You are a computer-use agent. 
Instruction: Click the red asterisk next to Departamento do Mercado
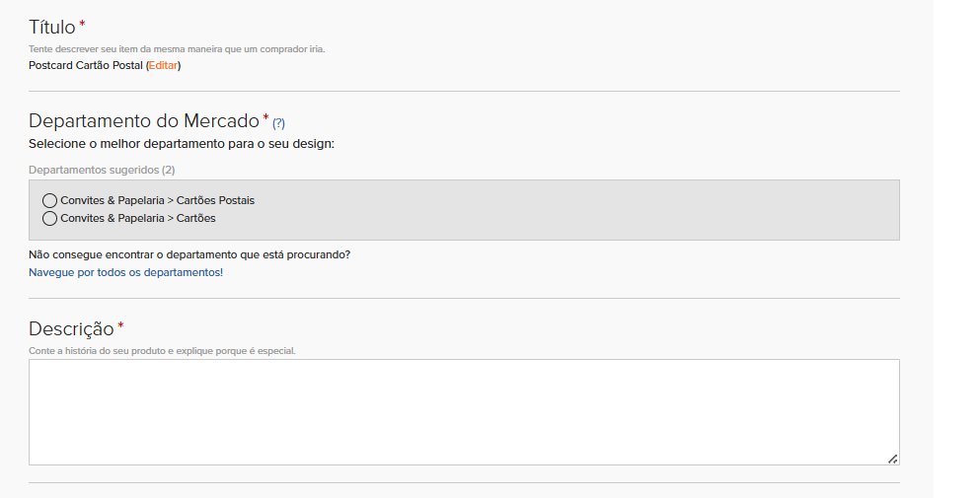[265, 117]
